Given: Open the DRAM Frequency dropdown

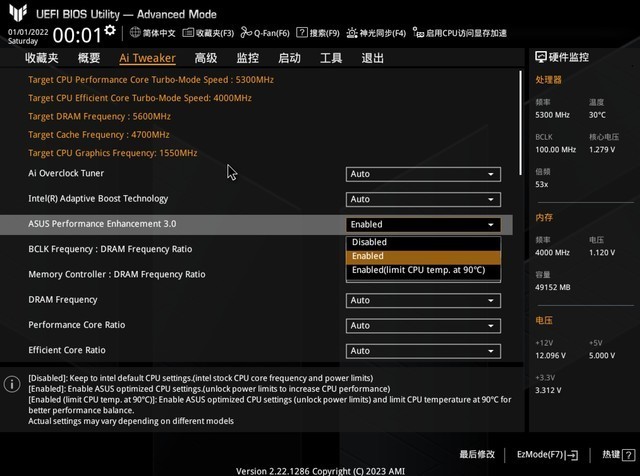Looking at the screenshot, I should [x=423, y=300].
